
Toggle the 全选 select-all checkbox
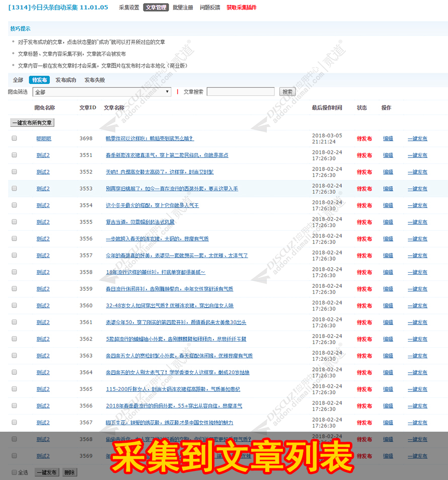[x=14, y=472]
